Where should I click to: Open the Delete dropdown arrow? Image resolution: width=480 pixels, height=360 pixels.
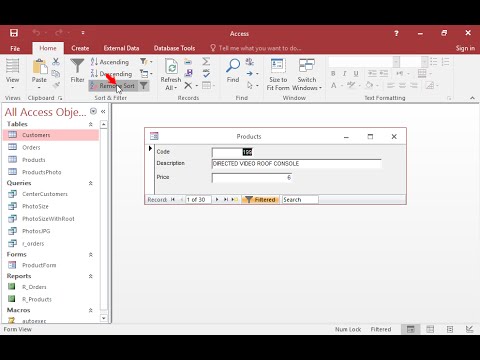pyautogui.click(x=197, y=86)
